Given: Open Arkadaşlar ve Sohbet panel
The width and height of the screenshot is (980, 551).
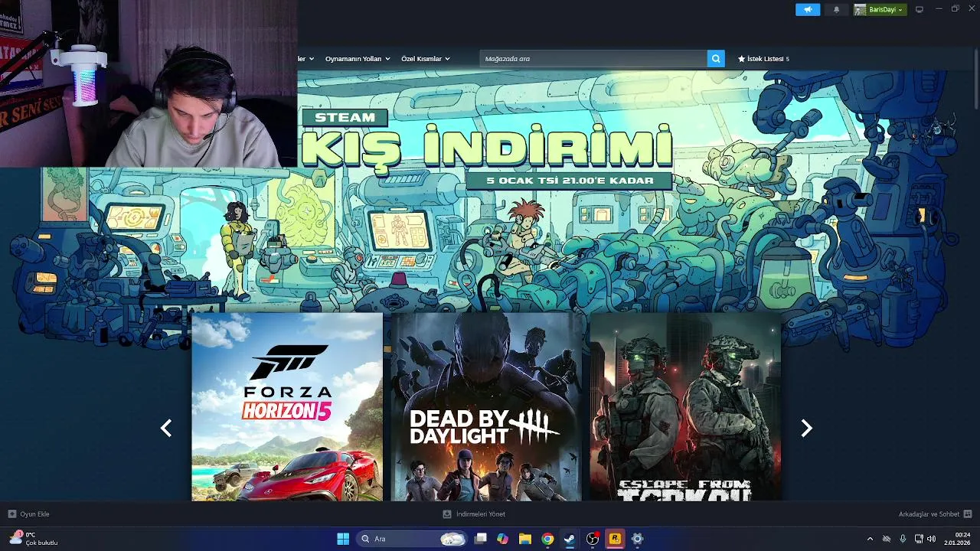Looking at the screenshot, I should (x=935, y=514).
